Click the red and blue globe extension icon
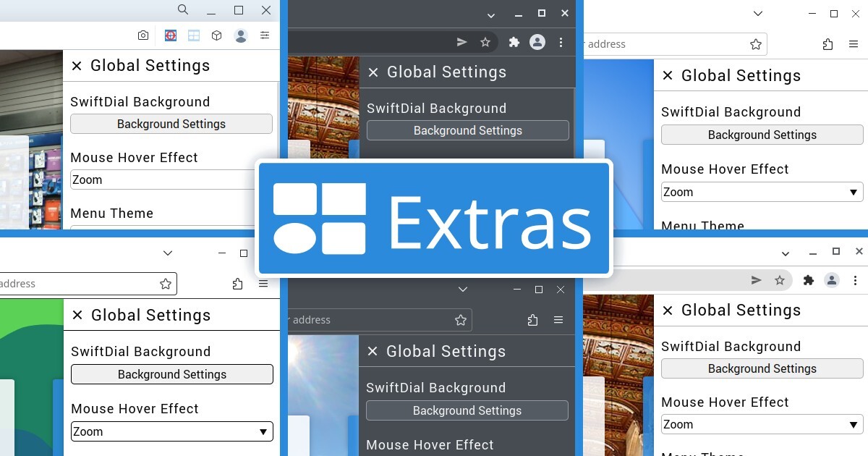The image size is (868, 456). pyautogui.click(x=171, y=35)
